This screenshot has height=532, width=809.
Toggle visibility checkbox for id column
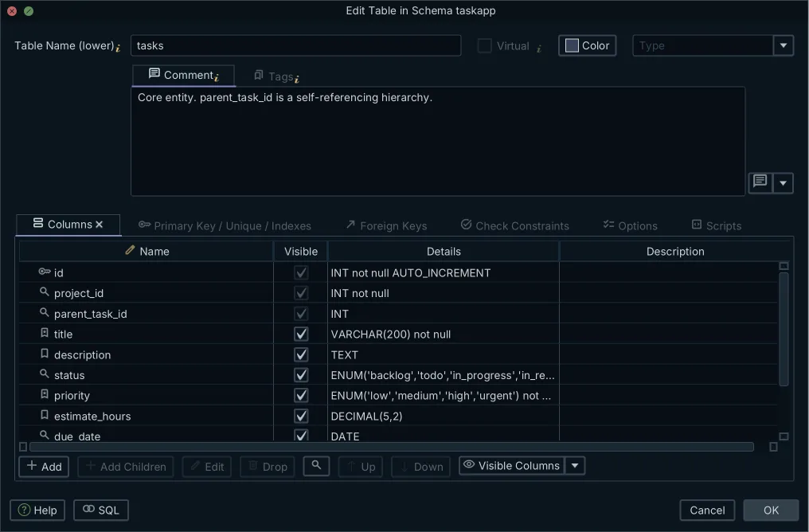(301, 272)
